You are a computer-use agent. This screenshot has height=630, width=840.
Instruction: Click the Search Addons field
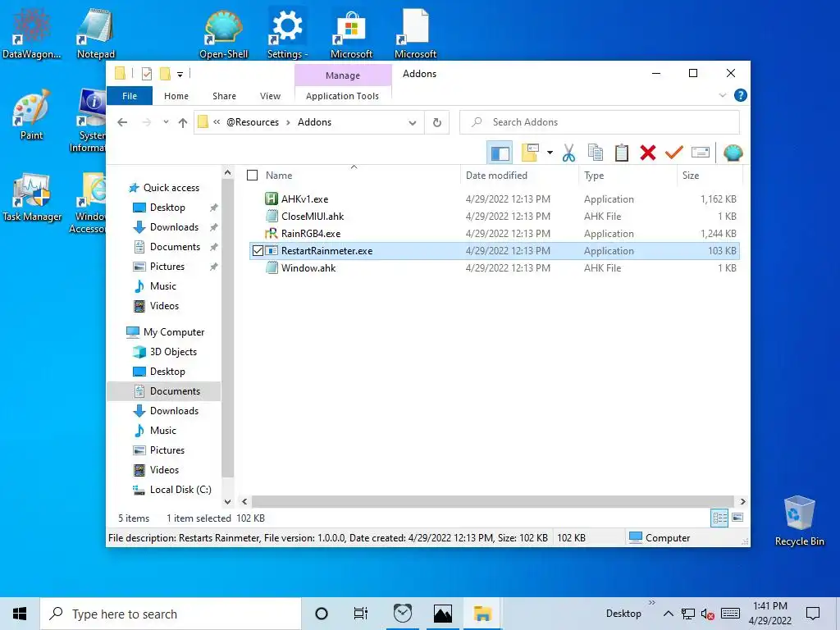(600, 122)
